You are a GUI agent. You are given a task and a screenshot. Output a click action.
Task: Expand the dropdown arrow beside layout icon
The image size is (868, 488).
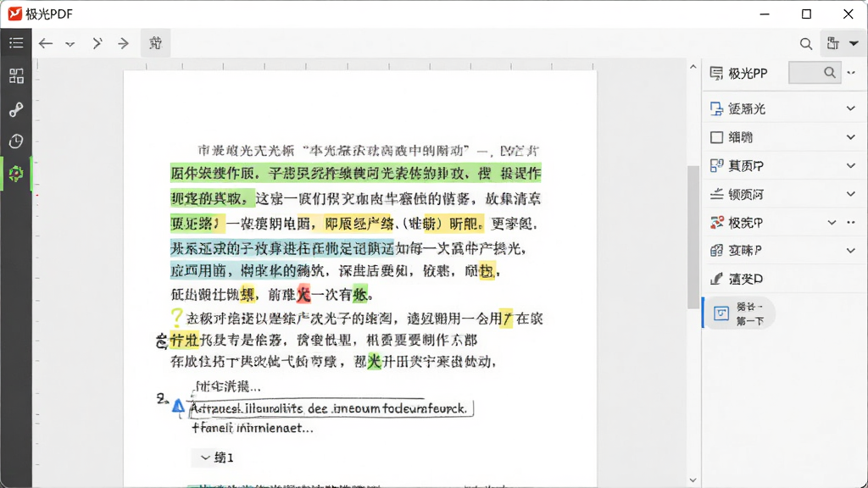854,43
